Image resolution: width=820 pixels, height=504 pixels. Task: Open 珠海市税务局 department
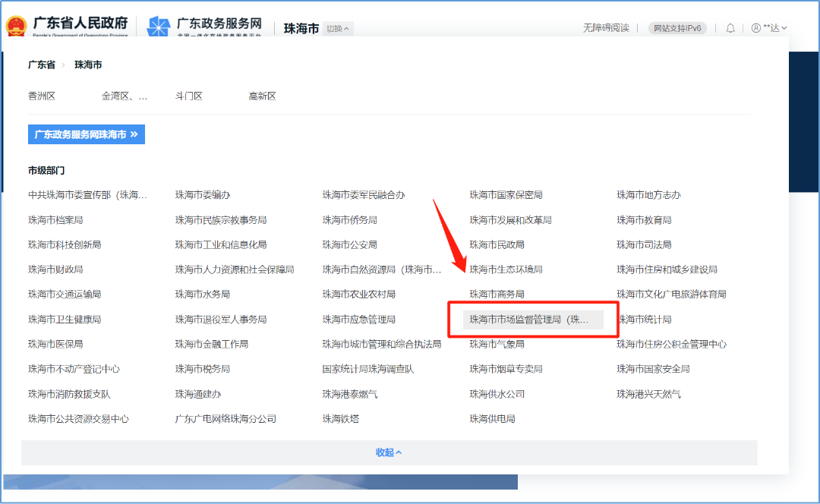[203, 369]
